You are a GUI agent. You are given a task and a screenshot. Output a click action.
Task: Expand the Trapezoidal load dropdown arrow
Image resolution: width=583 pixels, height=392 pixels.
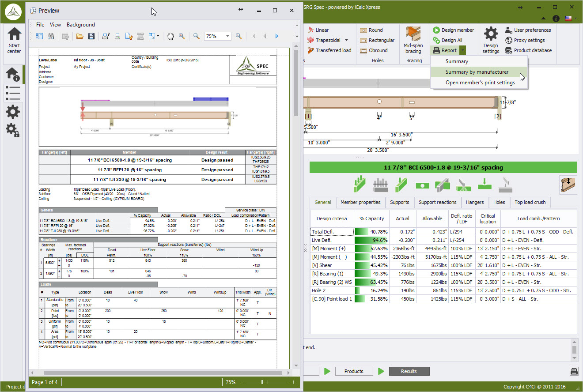click(x=346, y=40)
